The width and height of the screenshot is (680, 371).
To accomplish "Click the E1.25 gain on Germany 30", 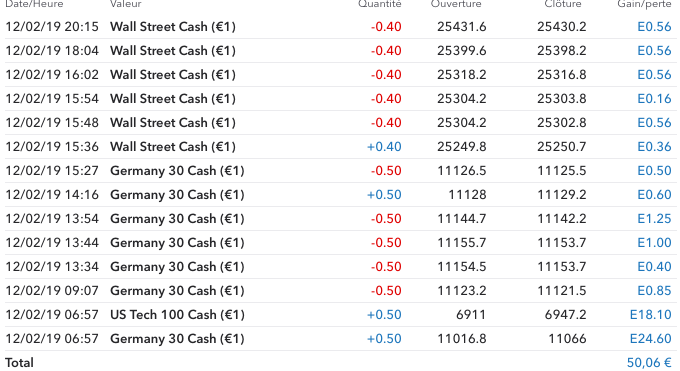I will tap(654, 219).
